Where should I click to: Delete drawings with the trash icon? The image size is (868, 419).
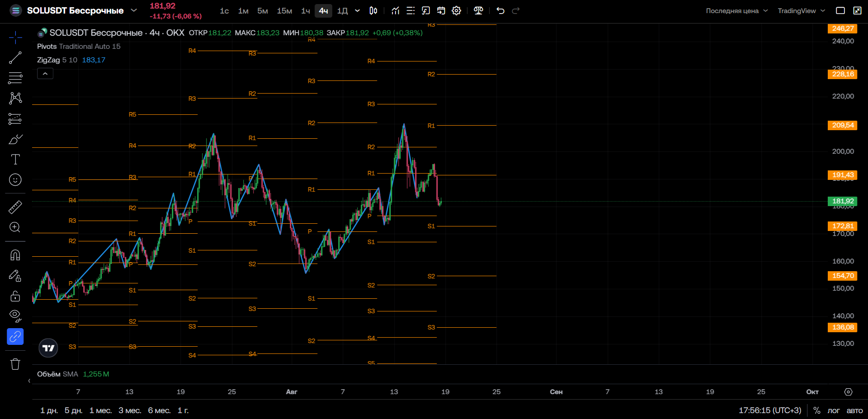click(15, 364)
